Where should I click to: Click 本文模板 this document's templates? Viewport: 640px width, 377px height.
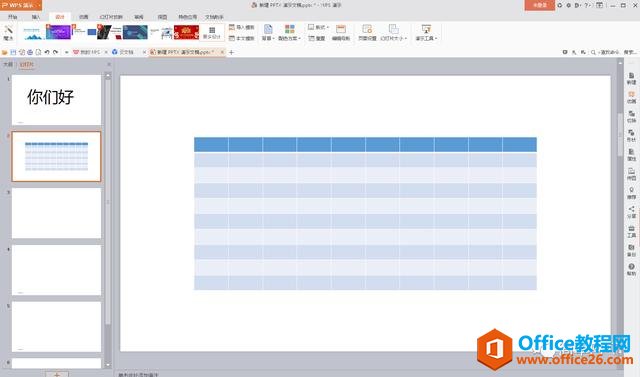242,38
